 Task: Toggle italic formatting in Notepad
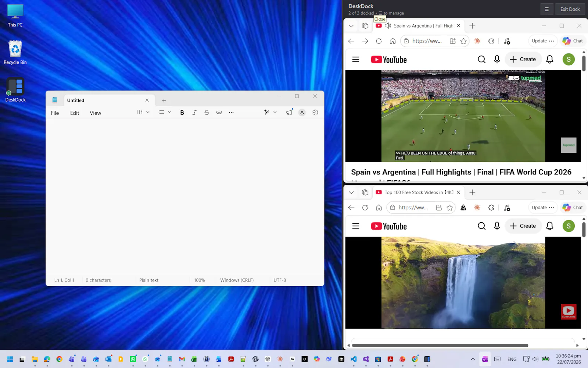click(x=194, y=113)
